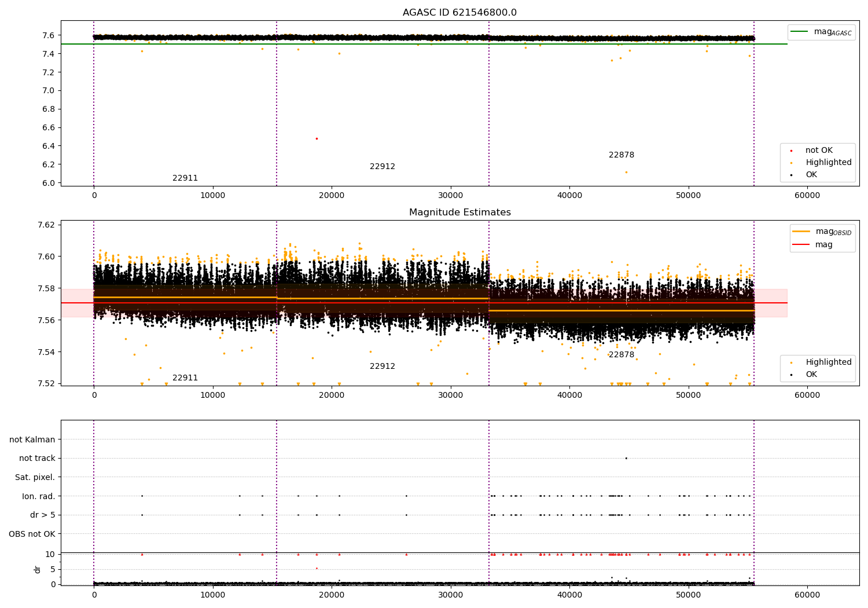This screenshot has height=608, width=868.
Task: Click y-tick 7.6 on the top plot
Action: [x=49, y=35]
